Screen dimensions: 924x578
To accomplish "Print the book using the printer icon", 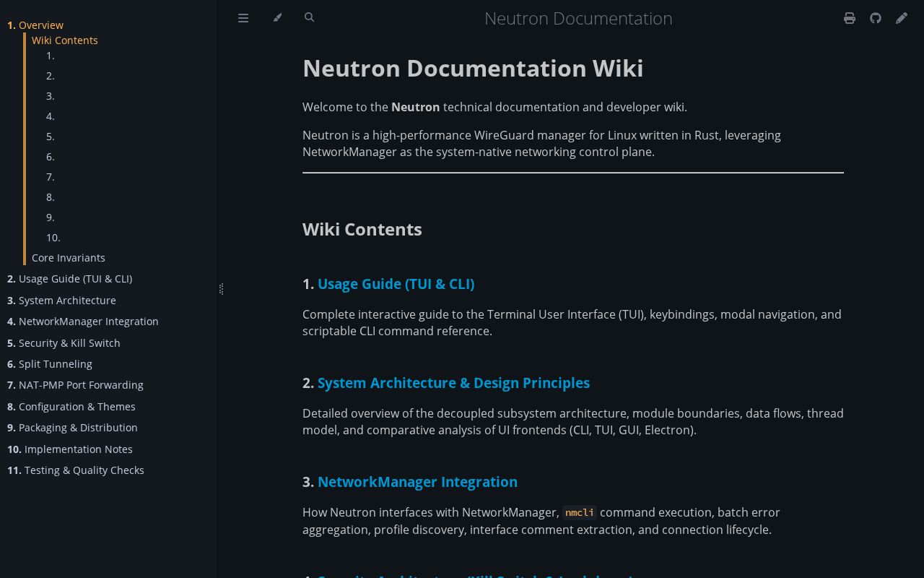I will coord(850,18).
